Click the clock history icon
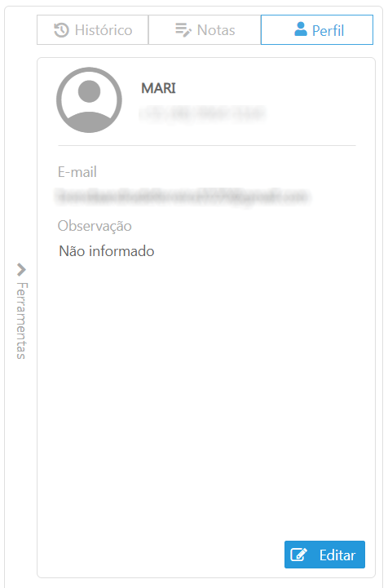The image size is (388, 588). [x=61, y=30]
